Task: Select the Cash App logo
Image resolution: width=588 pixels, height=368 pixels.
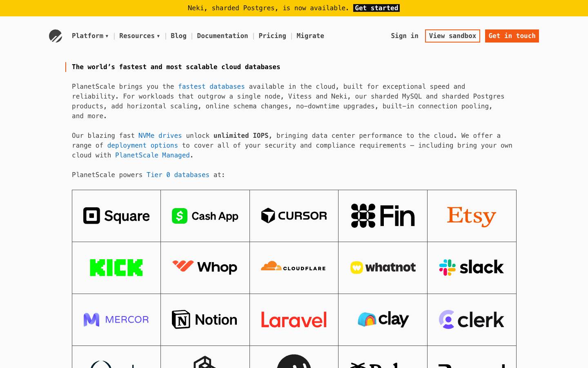Action: coord(205,216)
